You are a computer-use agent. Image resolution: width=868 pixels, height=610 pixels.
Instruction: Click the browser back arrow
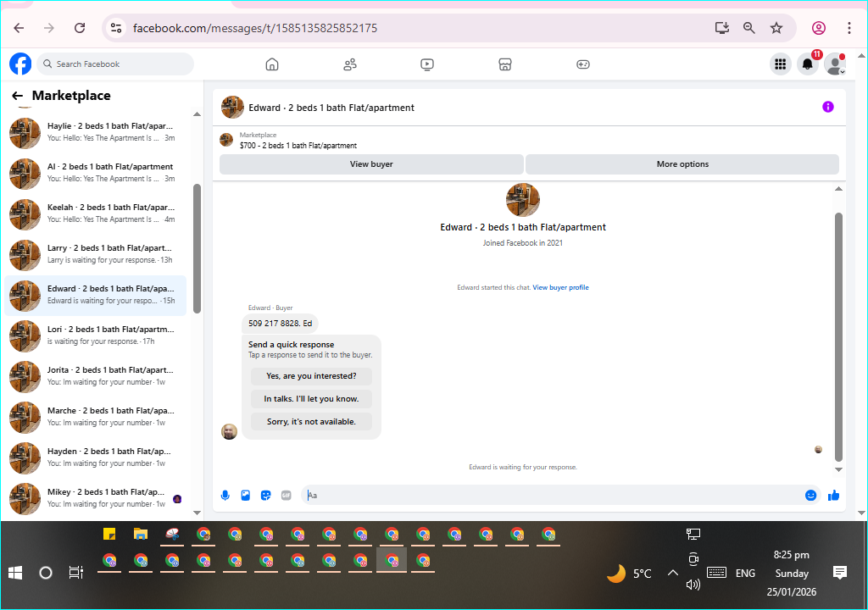pos(19,28)
